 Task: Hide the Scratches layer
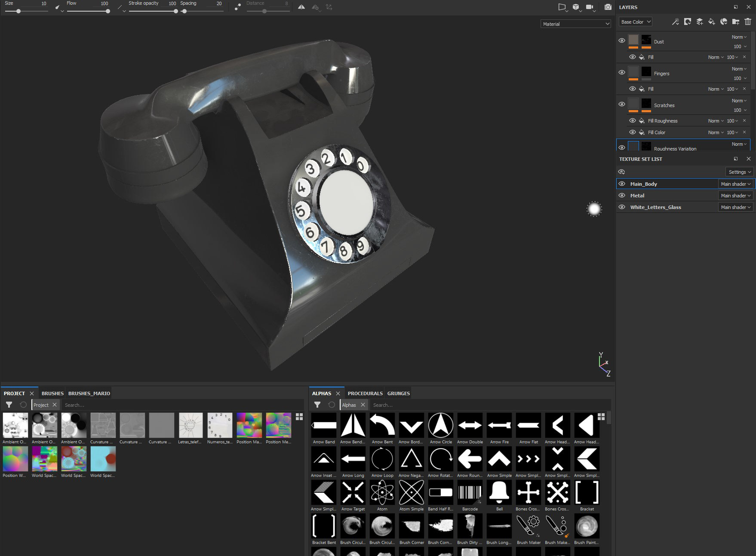[622, 104]
